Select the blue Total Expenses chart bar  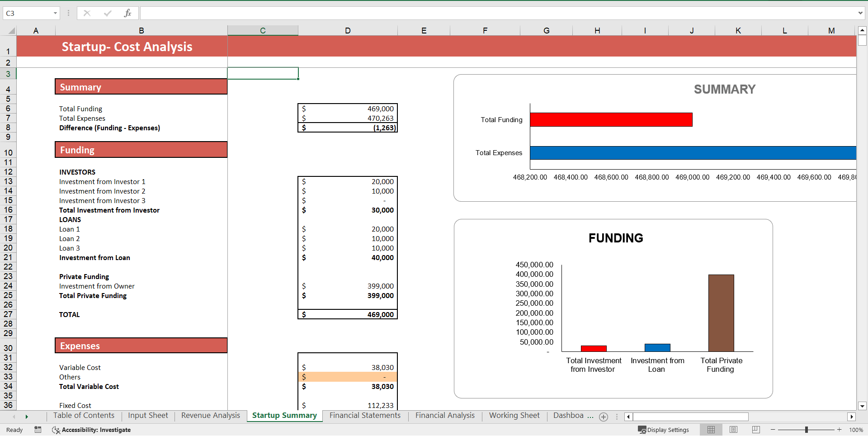point(693,153)
